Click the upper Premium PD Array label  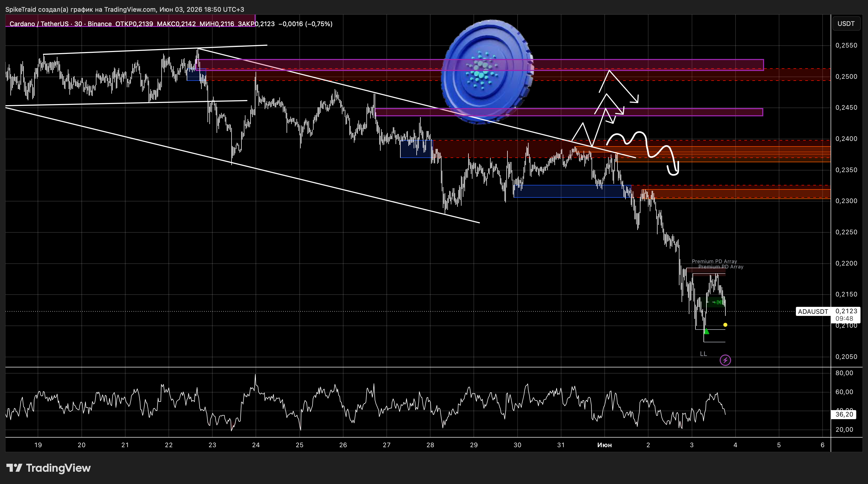click(x=714, y=261)
